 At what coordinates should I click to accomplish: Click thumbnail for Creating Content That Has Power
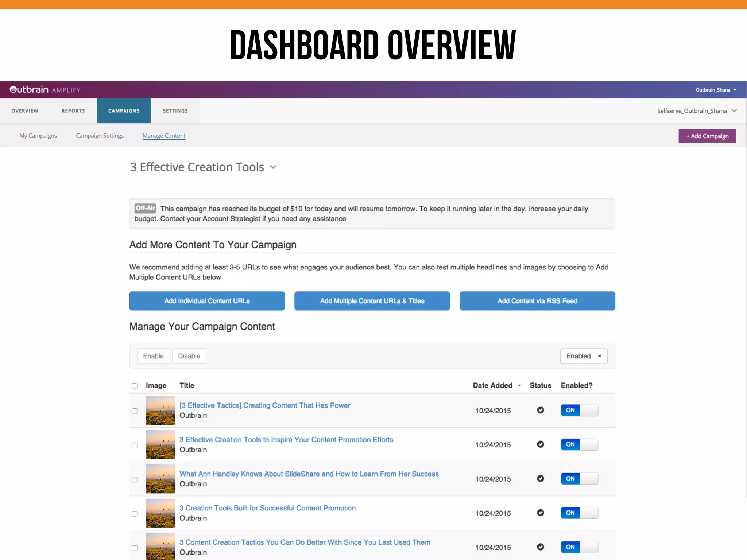[x=160, y=411]
